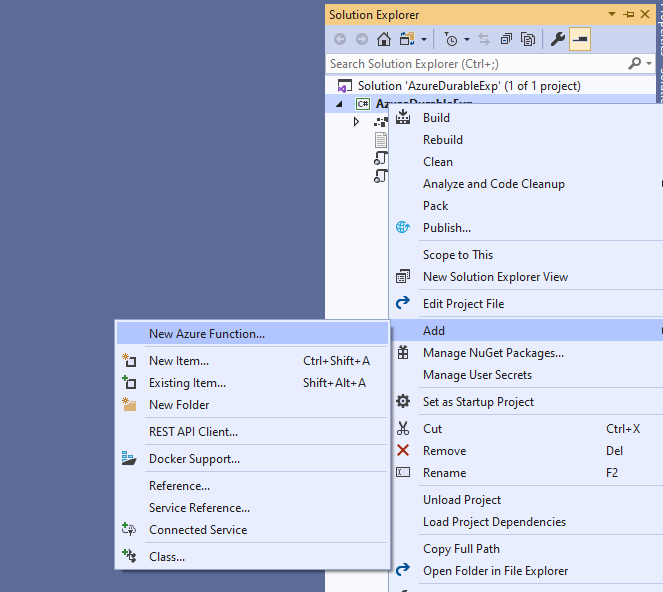Click the New Solution Explorer View icon
Screen dimensions: 663x592
tap(403, 277)
